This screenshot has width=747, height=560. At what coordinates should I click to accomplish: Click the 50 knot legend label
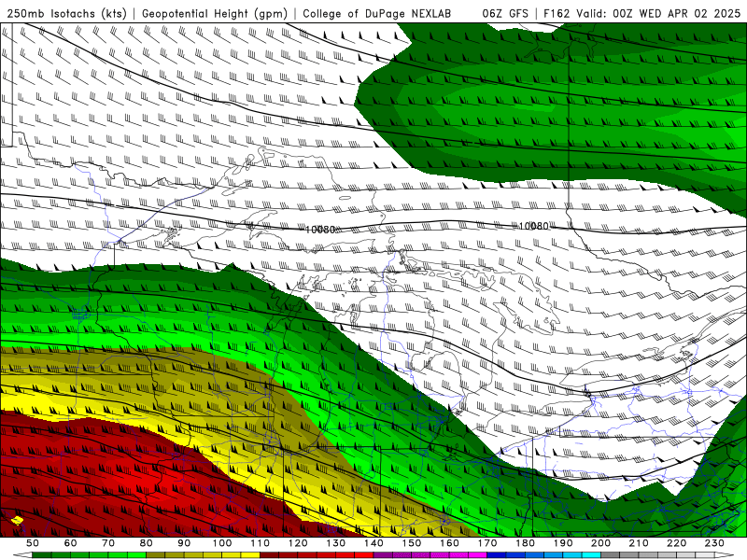click(33, 543)
